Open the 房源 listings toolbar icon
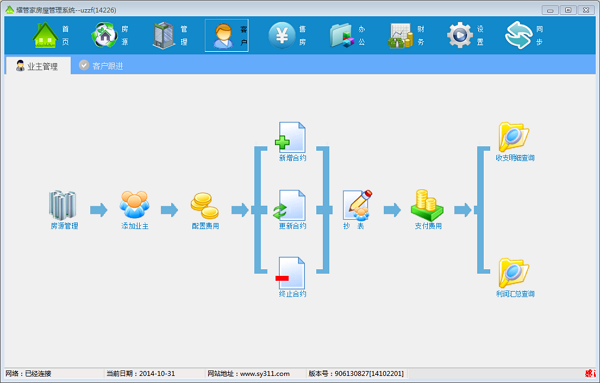The image size is (600, 383). [x=104, y=35]
